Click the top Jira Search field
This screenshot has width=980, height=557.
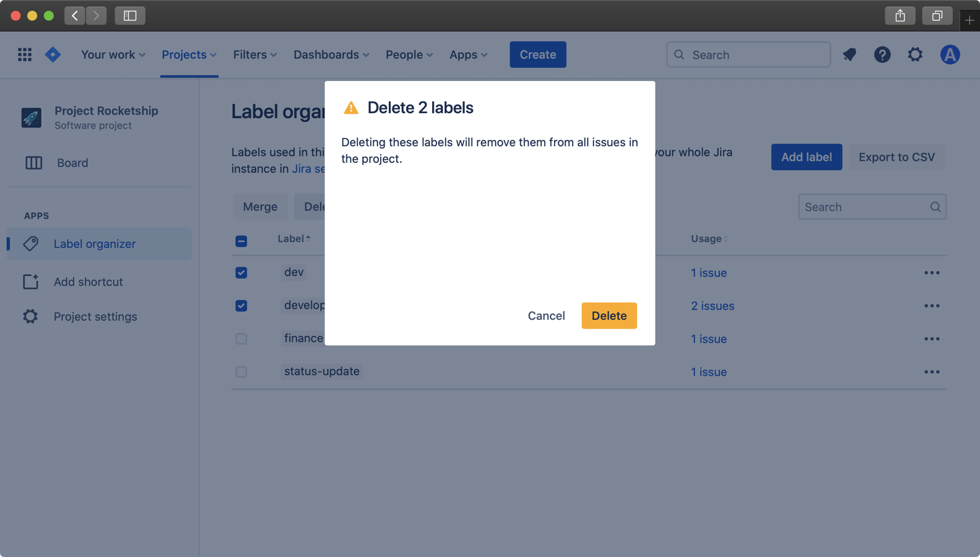[748, 54]
